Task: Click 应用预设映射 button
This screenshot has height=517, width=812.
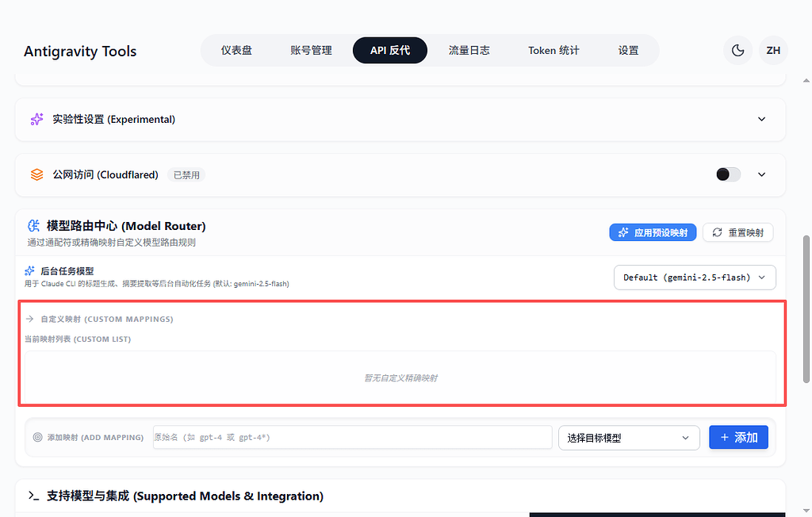Action: click(x=653, y=232)
